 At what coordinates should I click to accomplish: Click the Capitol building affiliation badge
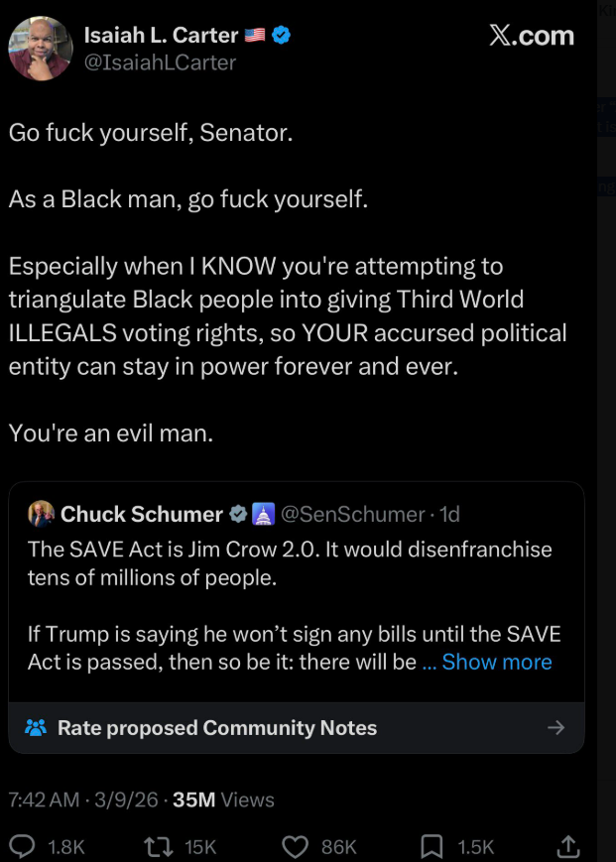(263, 514)
